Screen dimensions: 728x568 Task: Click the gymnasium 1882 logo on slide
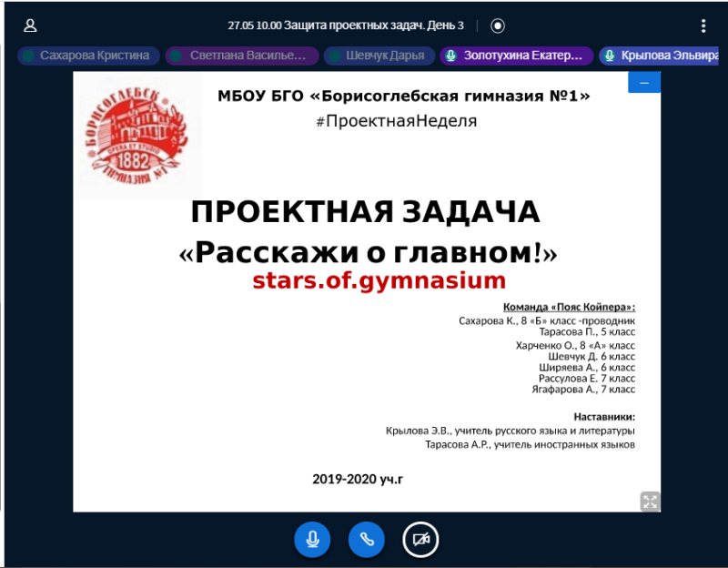tap(138, 135)
